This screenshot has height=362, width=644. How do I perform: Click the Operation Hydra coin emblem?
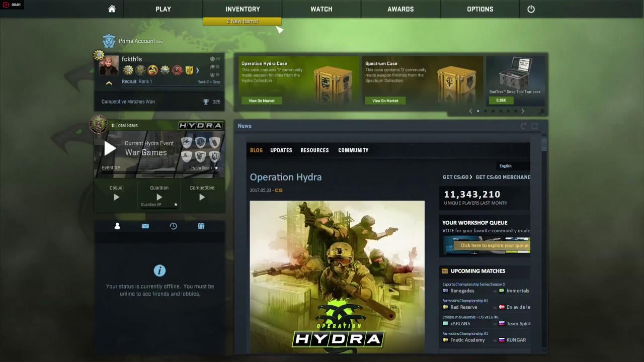click(99, 124)
